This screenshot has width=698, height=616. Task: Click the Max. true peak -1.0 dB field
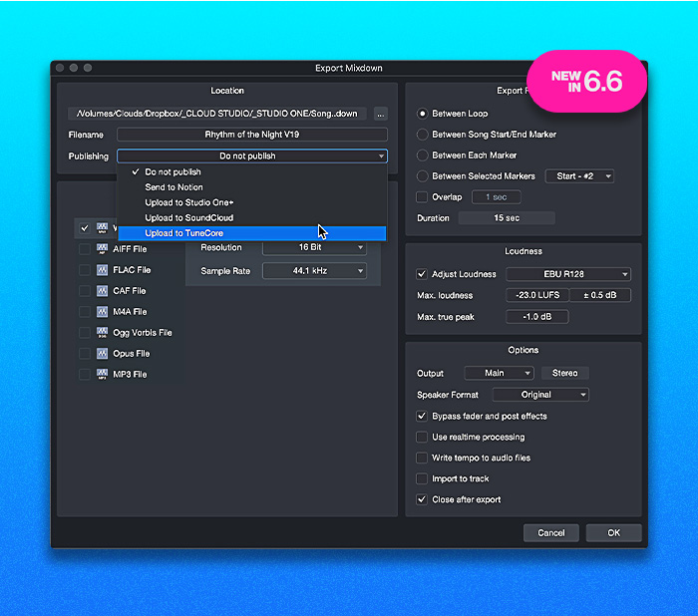click(x=537, y=317)
